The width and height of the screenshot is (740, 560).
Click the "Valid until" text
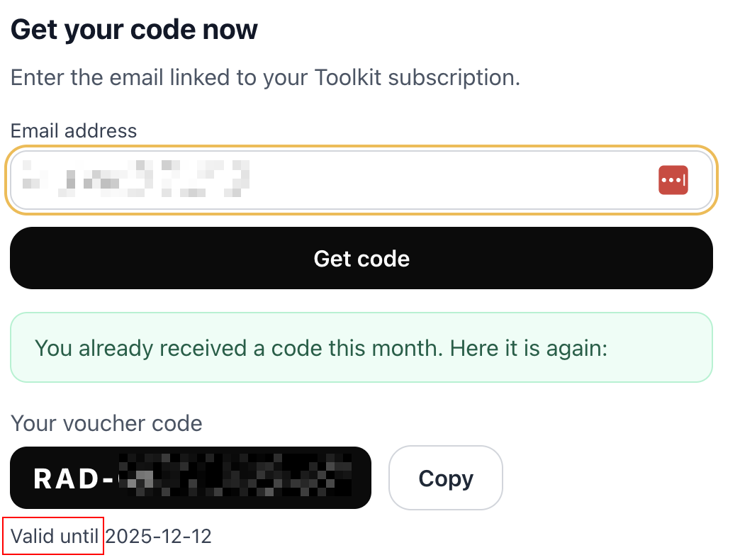55,536
